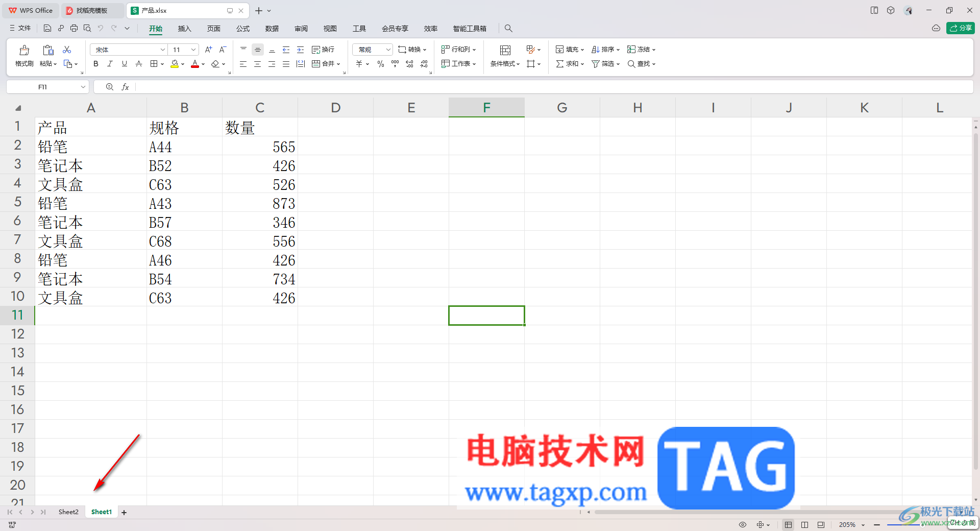The image size is (980, 531).
Task: Increase font size with A+ icon
Action: (208, 50)
